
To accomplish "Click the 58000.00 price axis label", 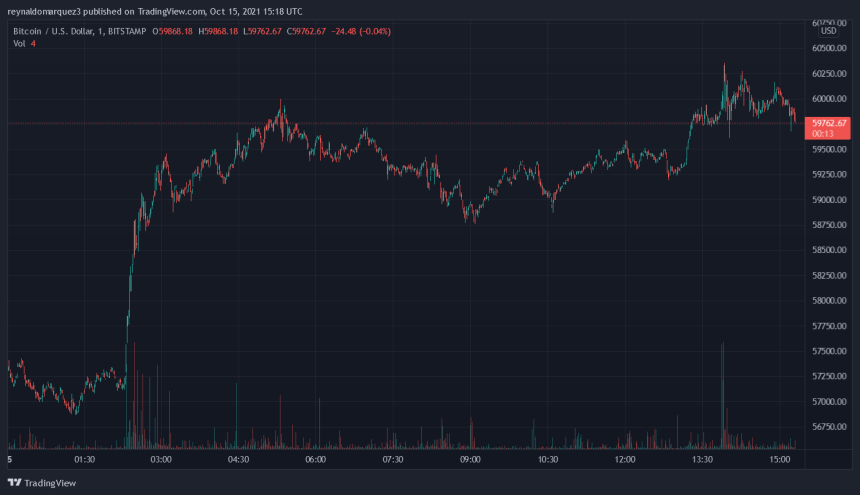I will (x=829, y=300).
